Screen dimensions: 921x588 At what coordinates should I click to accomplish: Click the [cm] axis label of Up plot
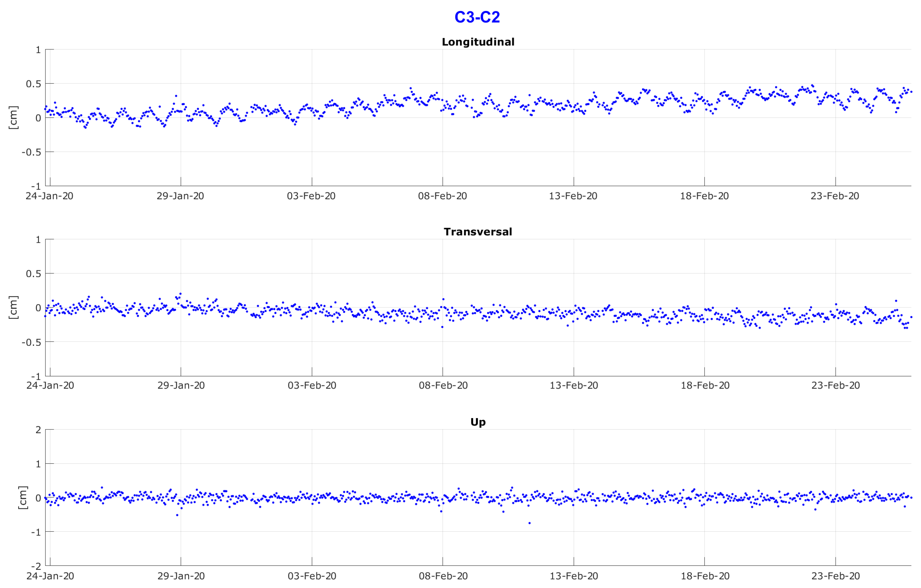(x=23, y=498)
